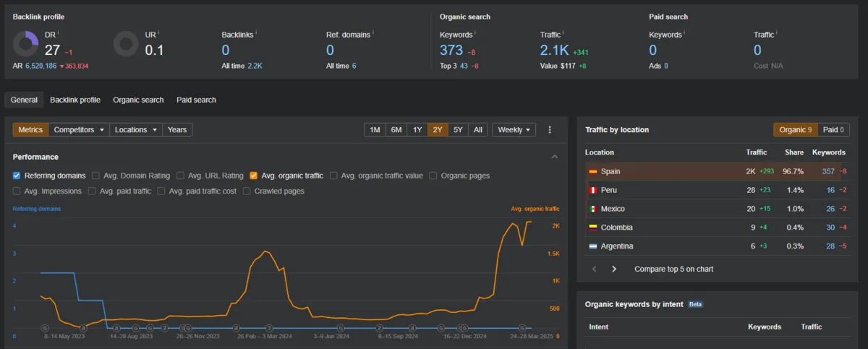
Task: Tick the Crawled pages checkbox
Action: tap(247, 191)
